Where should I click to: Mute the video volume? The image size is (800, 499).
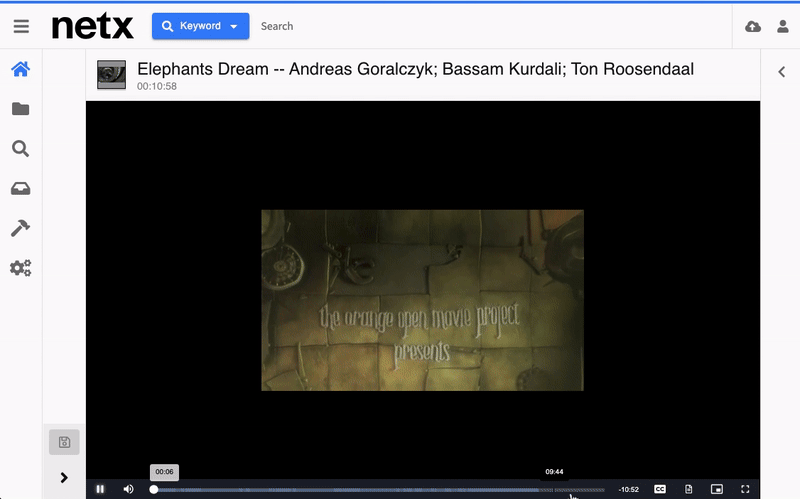(x=129, y=489)
